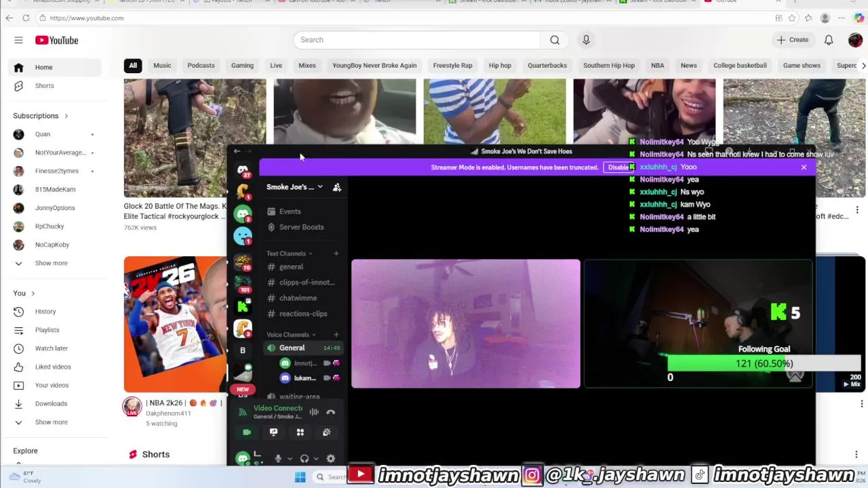Viewport: 868px width, 488px height.
Task: Open the B server icon in Discord
Action: pyautogui.click(x=243, y=350)
